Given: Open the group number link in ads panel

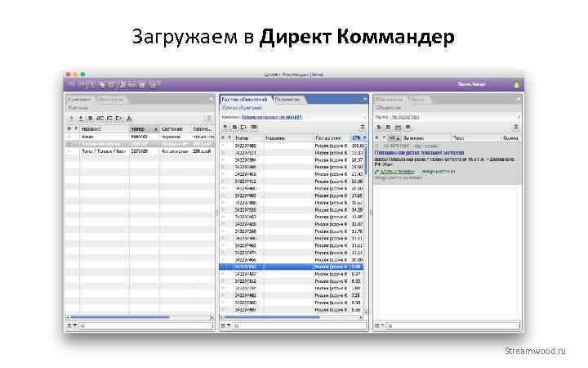Looking at the screenshot, I should tap(405, 117).
